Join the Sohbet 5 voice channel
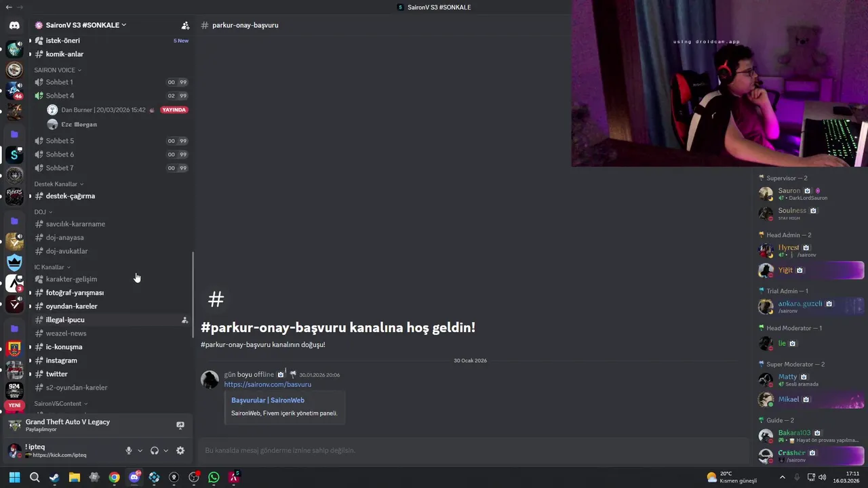The width and height of the screenshot is (868, 488). [111, 141]
